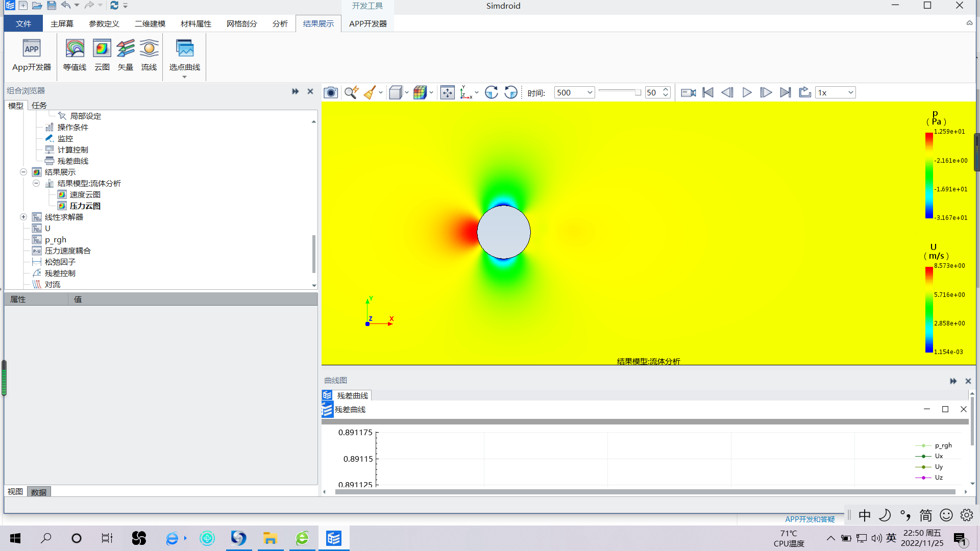Click the undo arrow in title bar
This screenshot has height=551, width=980.
pyautogui.click(x=66, y=5)
